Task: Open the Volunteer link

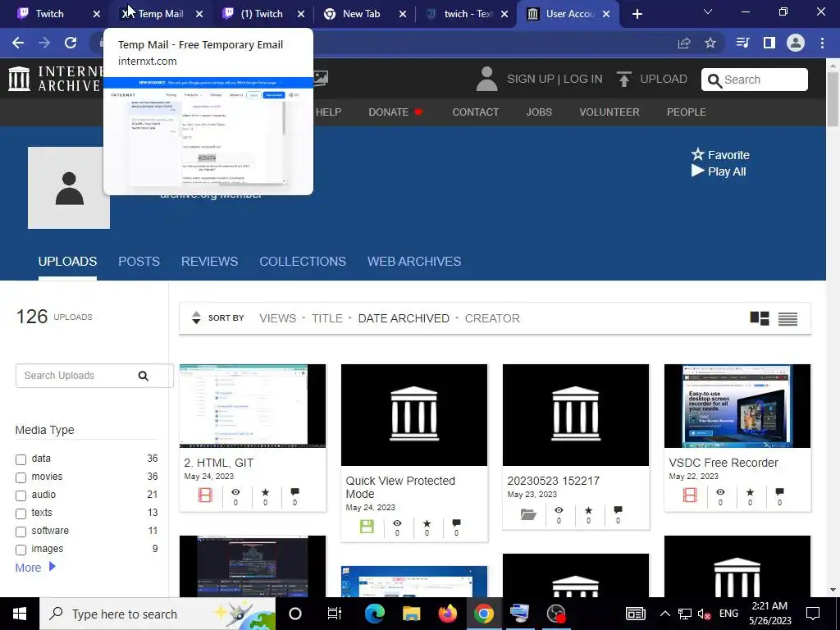Action: [x=609, y=112]
